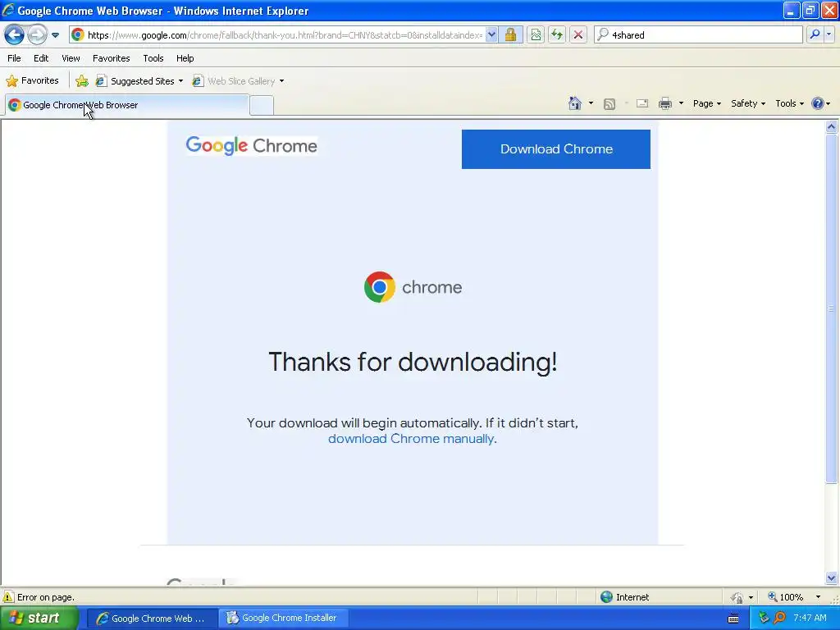Run search with the magnifier button
840x630 pixels.
[815, 34]
